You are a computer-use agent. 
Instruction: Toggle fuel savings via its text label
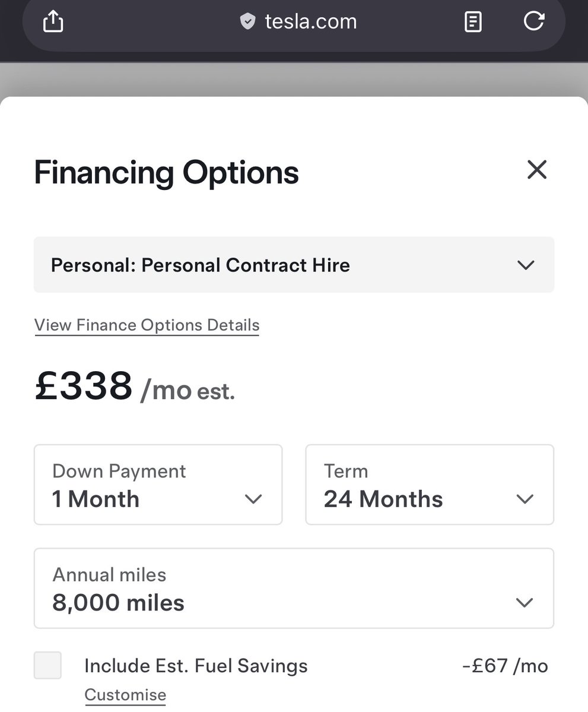(196, 666)
